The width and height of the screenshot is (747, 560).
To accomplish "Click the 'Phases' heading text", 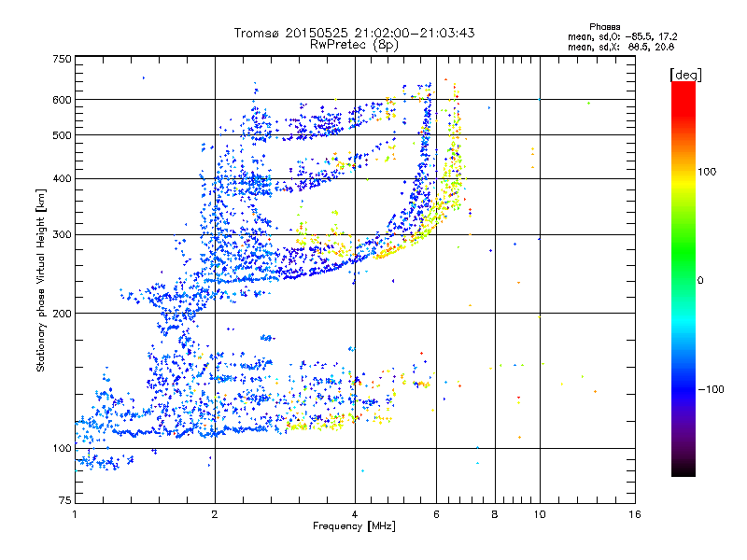I will pos(604,27).
